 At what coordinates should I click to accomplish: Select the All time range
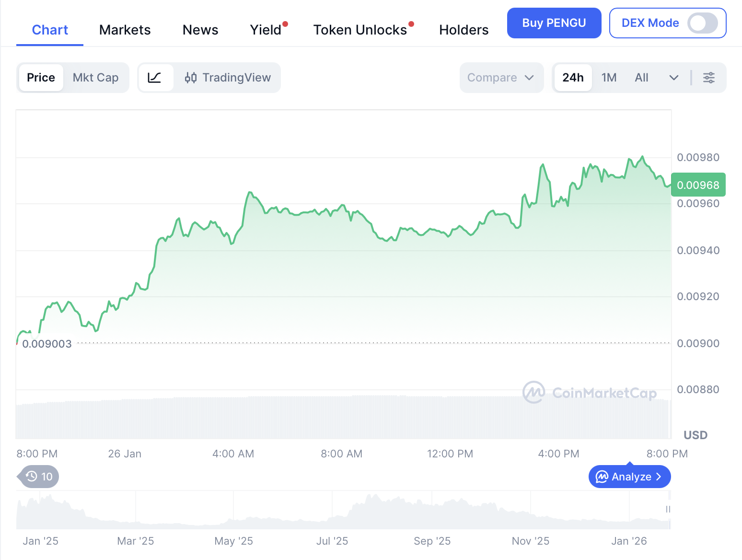(641, 78)
